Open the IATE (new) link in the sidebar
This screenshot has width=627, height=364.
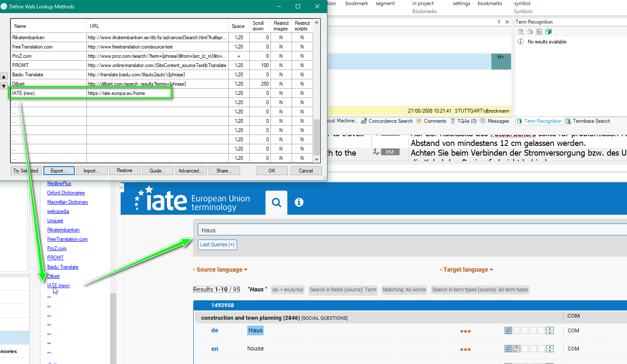pyautogui.click(x=58, y=286)
